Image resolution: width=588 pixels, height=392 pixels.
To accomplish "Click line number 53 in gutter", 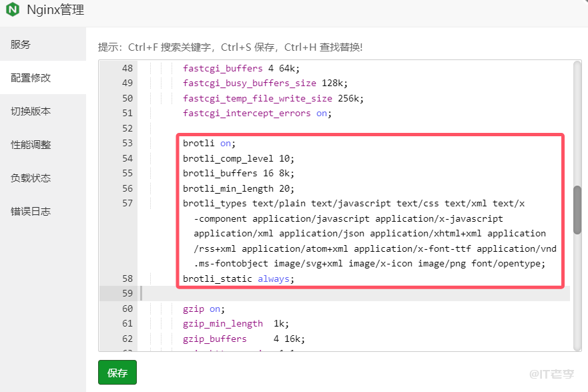I will click(128, 143).
